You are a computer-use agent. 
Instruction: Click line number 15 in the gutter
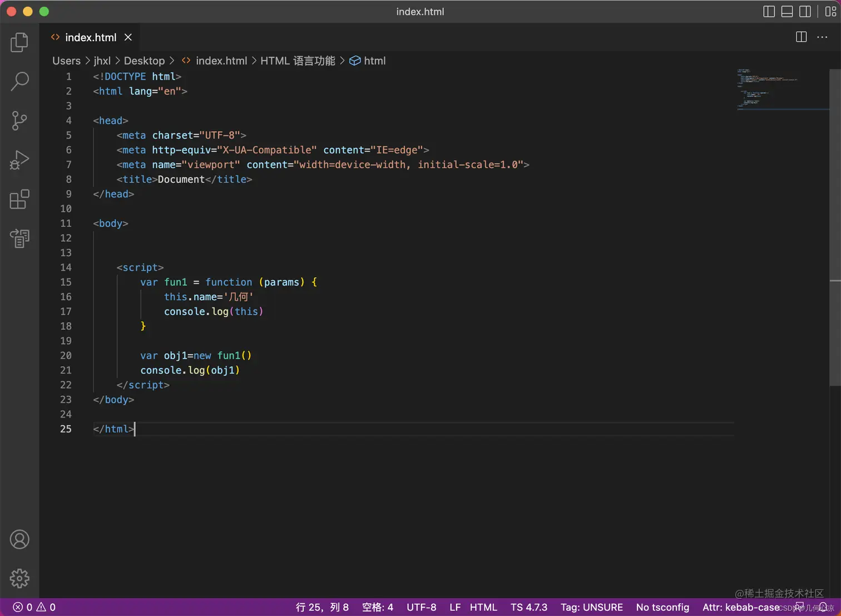pyautogui.click(x=66, y=282)
